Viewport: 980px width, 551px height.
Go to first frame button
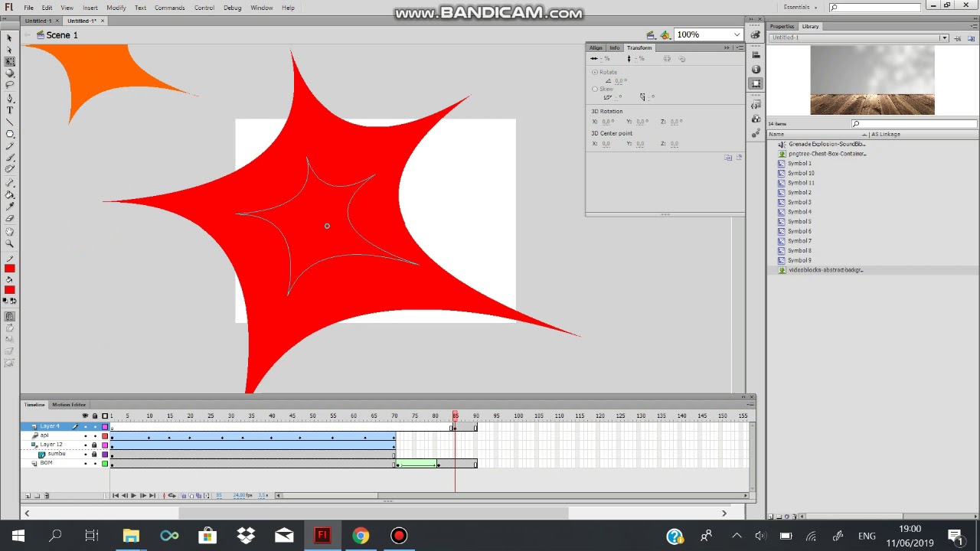pyautogui.click(x=116, y=495)
